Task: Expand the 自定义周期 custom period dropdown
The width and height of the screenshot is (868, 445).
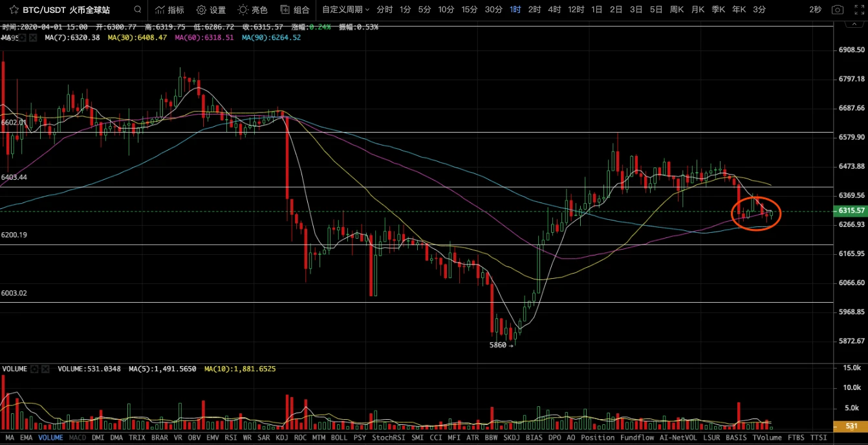Action: [x=346, y=10]
